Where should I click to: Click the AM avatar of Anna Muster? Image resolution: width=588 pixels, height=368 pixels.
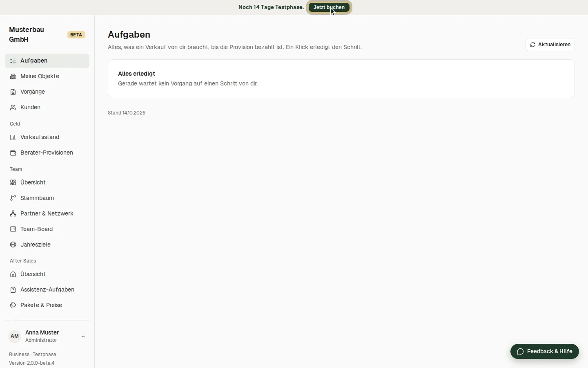coord(15,337)
